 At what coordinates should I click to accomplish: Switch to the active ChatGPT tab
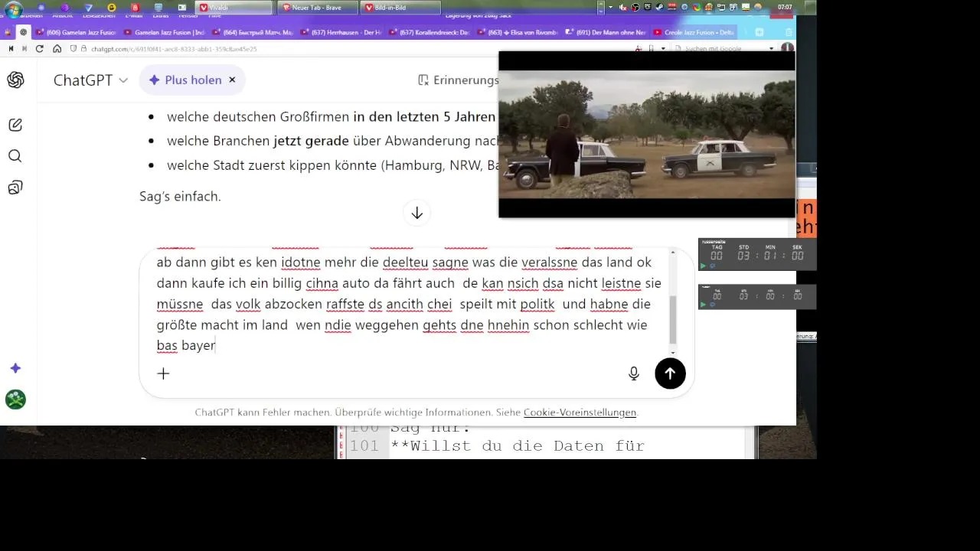point(24,32)
